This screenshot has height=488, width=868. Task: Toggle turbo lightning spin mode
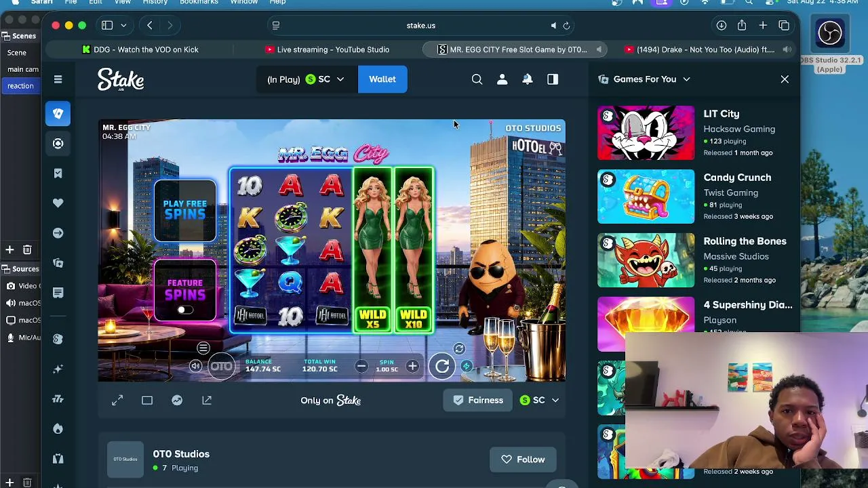point(466,367)
